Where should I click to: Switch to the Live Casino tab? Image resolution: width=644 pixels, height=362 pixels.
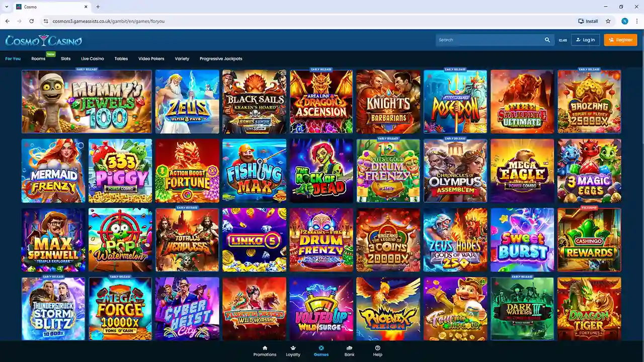(92, 59)
